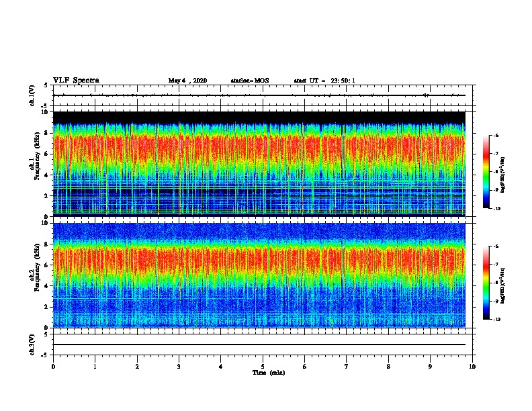Viewport: 532px width, 411px height.
Task: Click the "ch.1(V)" axis label
Action: 32,95
